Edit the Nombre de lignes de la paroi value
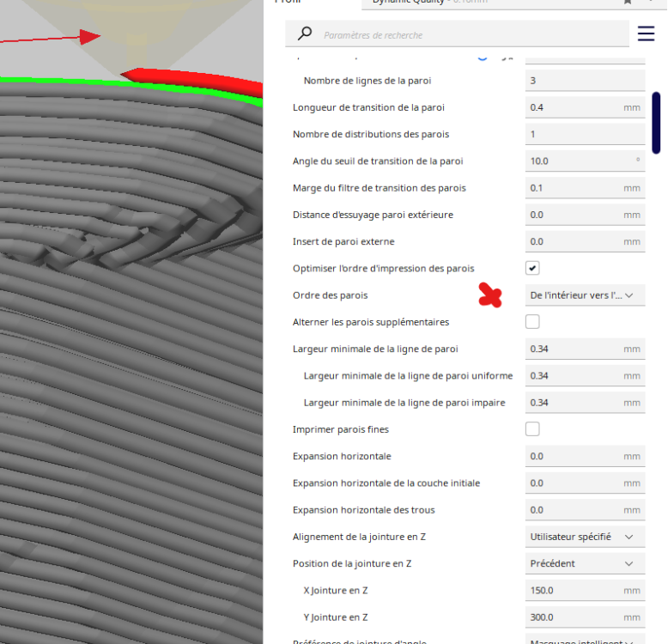 [585, 81]
